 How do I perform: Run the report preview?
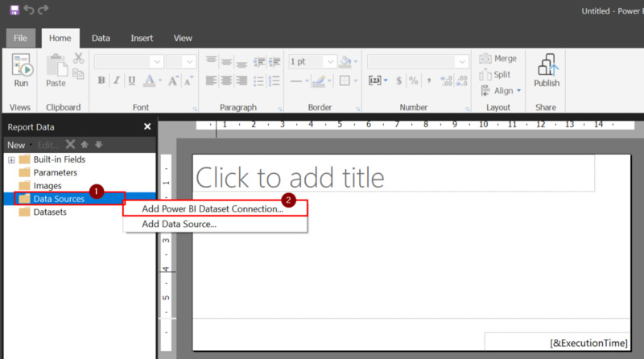[x=21, y=70]
